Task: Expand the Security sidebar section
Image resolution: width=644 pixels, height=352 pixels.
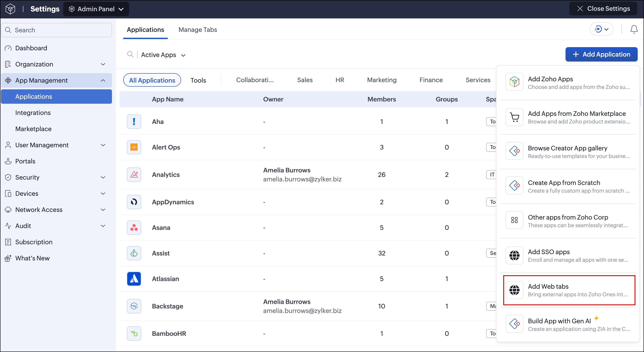Action: pyautogui.click(x=56, y=177)
